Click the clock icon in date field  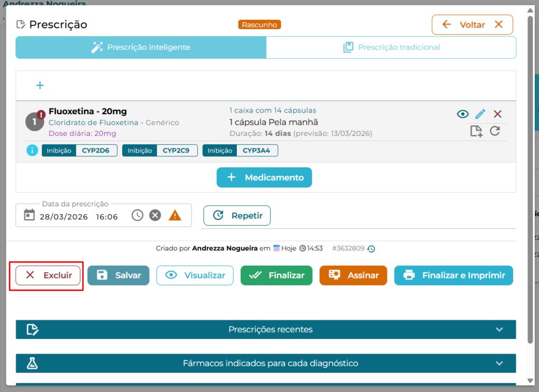pyautogui.click(x=137, y=215)
